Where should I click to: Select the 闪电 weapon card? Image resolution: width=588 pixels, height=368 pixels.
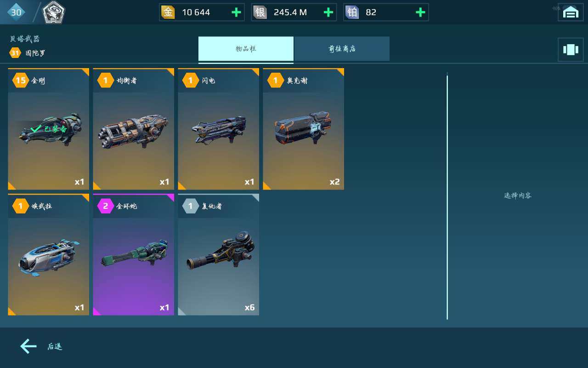219,129
